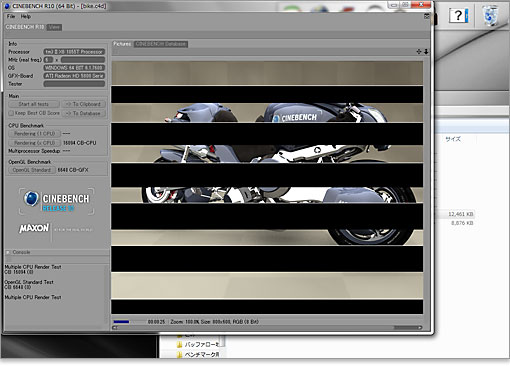Open the File menu

coord(11,16)
